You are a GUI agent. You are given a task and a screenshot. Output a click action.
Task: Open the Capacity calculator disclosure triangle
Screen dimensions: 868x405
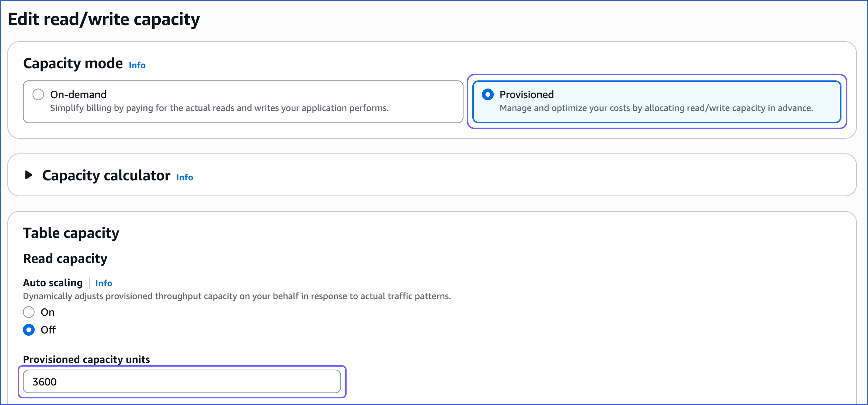pyautogui.click(x=28, y=176)
